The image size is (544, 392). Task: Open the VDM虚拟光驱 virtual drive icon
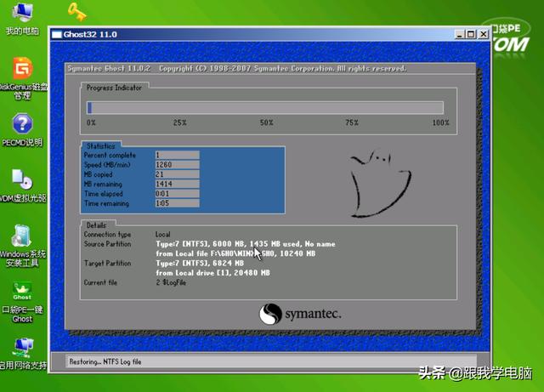[x=22, y=179]
